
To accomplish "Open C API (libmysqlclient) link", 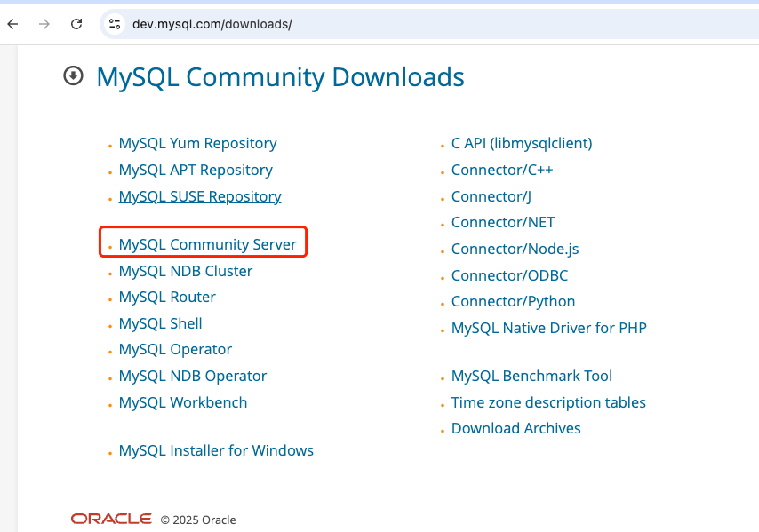I will point(522,143).
